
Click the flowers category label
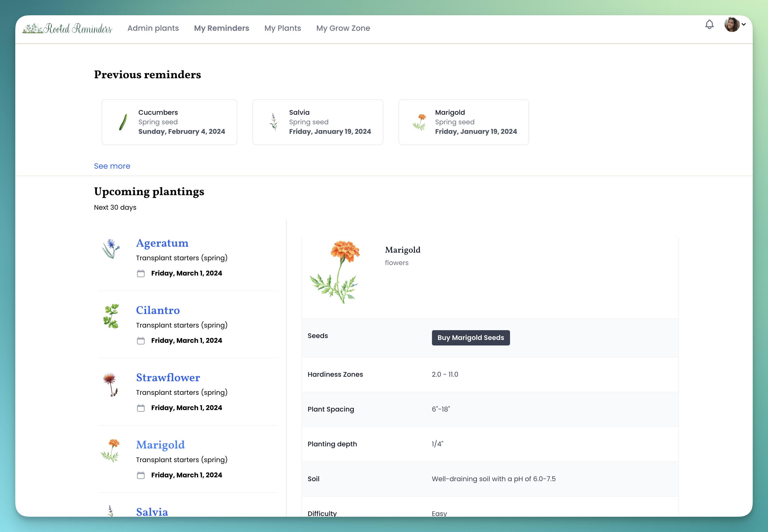click(396, 263)
